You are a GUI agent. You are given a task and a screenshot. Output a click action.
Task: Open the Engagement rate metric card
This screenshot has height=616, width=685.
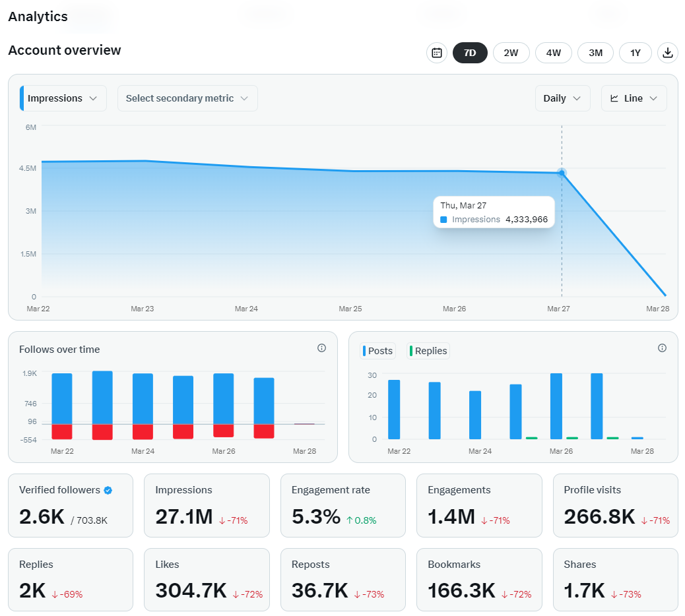click(343, 506)
